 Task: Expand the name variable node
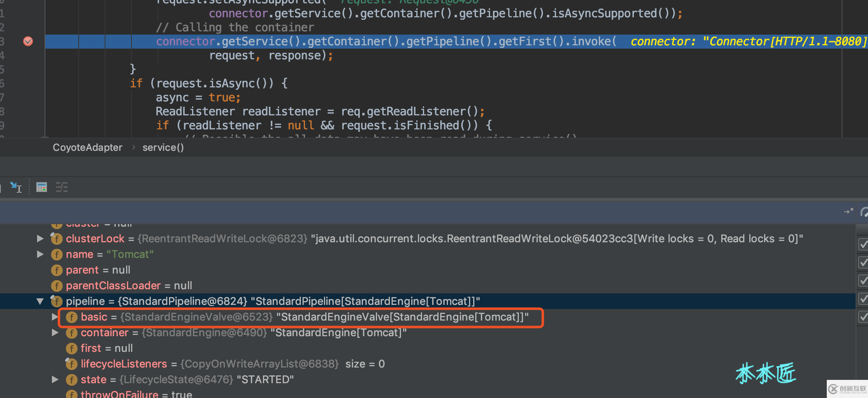40,254
